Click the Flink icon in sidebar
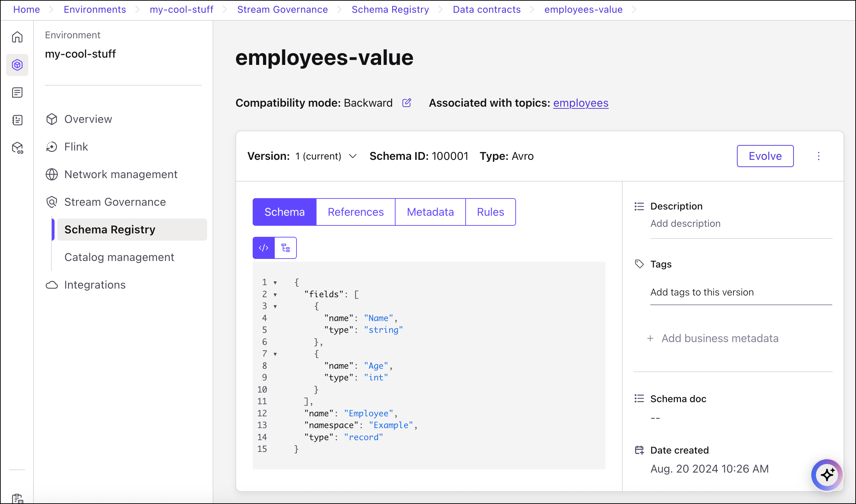This screenshot has height=504, width=856. [52, 147]
